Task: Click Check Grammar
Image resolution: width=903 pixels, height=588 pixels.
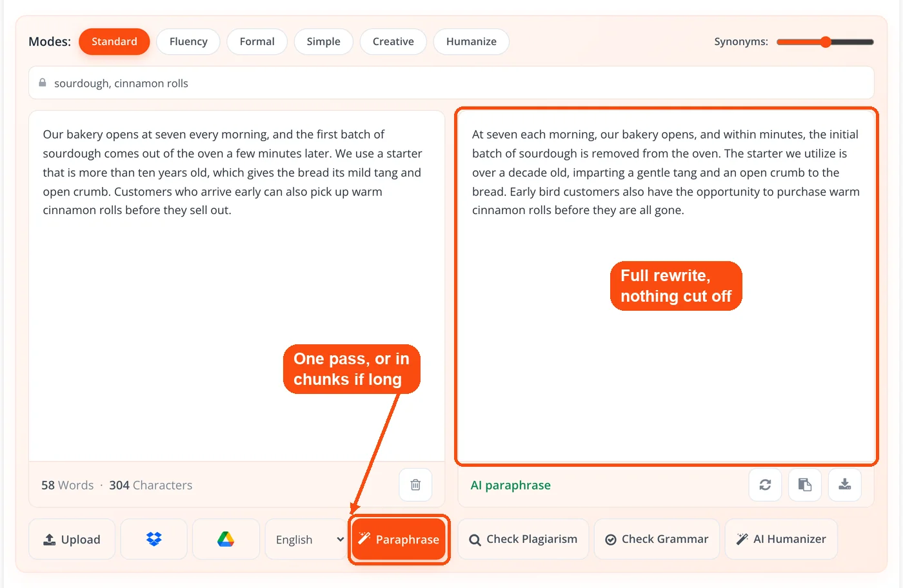Action: click(x=657, y=539)
